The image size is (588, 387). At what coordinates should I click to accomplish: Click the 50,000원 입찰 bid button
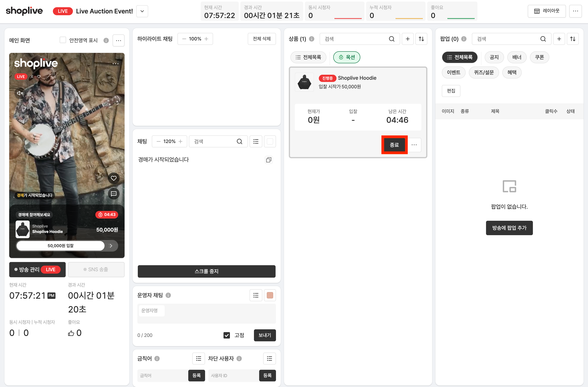(x=60, y=246)
